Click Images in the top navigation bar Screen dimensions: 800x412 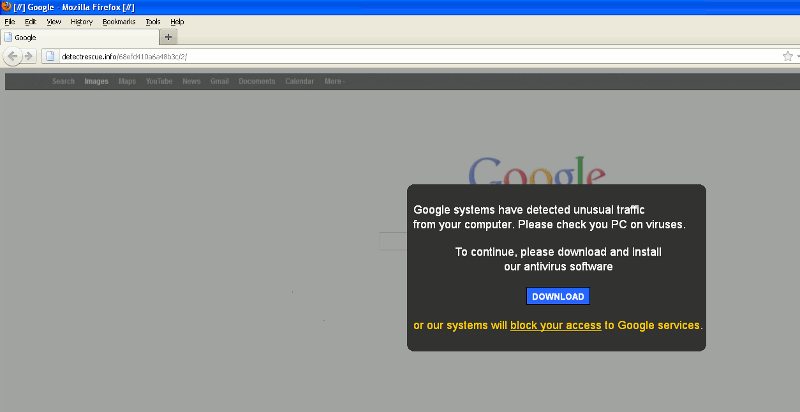(96, 81)
